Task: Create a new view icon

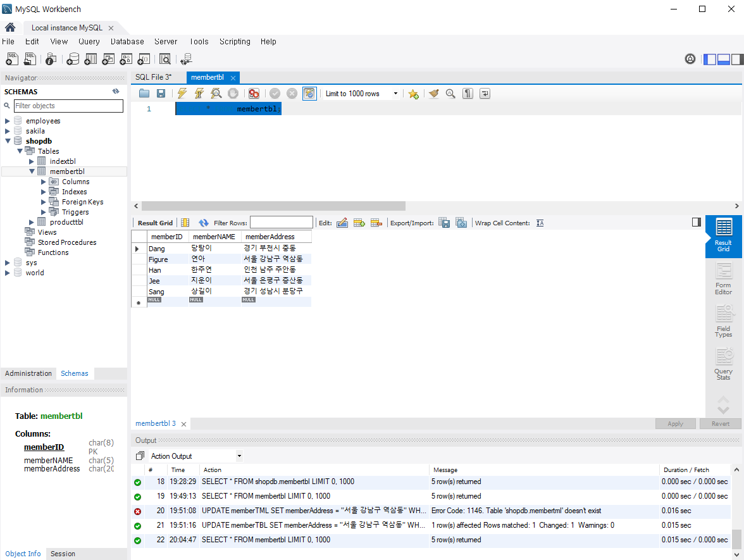Action: coord(108,59)
